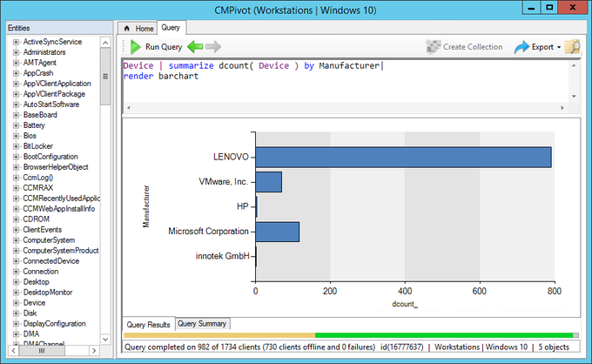Image resolution: width=592 pixels, height=364 pixels.
Task: Click the green Run Query play icon
Action: (x=135, y=47)
